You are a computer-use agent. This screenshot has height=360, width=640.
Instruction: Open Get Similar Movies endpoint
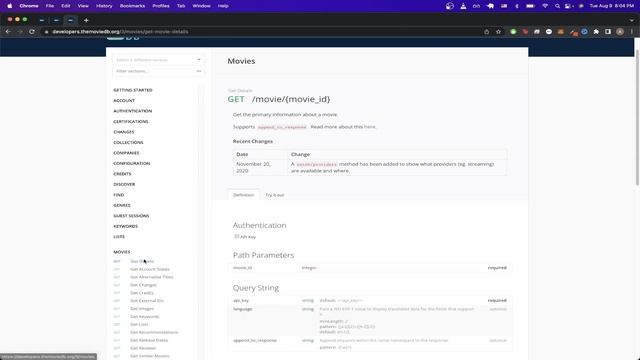coord(150,356)
